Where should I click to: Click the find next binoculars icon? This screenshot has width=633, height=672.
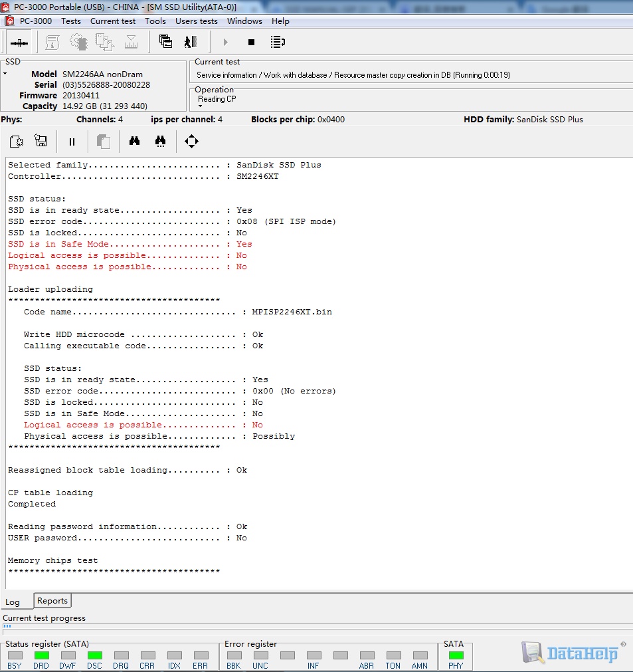(160, 141)
